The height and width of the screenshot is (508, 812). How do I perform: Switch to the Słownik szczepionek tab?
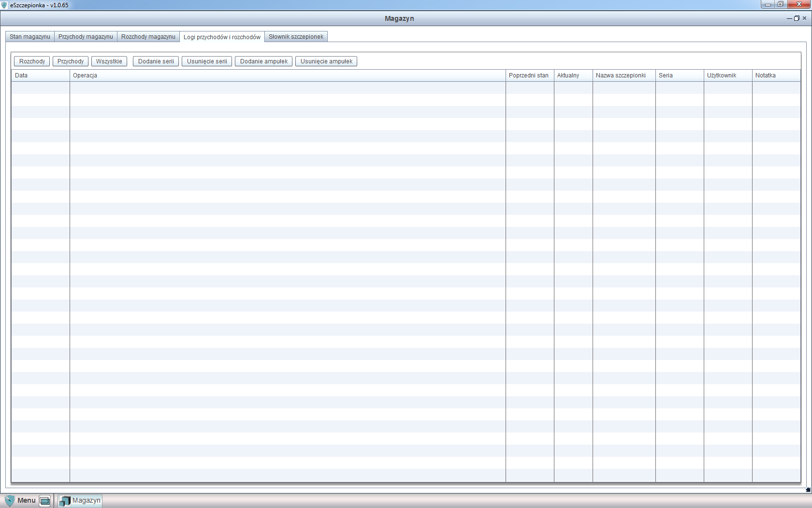pos(296,37)
